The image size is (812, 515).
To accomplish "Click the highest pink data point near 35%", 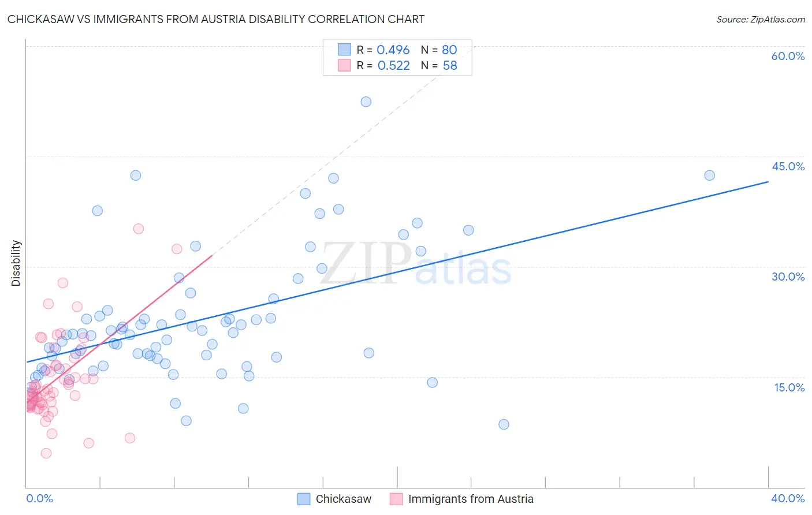I will 139,229.
